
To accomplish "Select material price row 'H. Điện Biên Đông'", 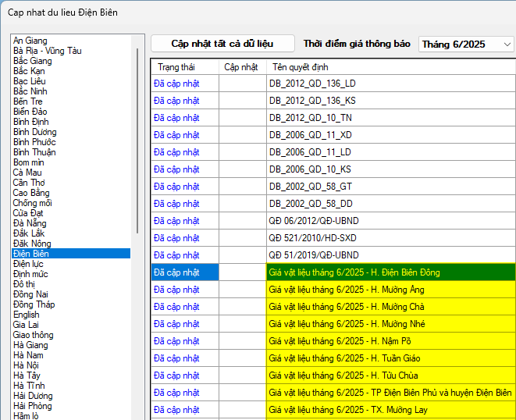I will (333, 272).
